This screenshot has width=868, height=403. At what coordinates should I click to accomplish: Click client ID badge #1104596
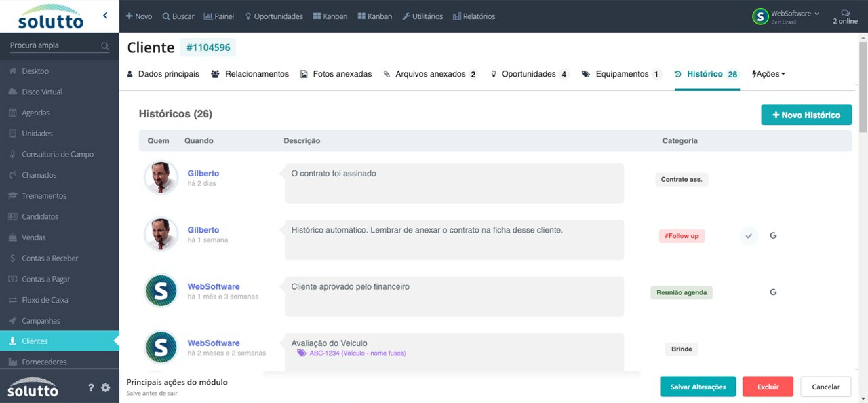pyautogui.click(x=208, y=47)
